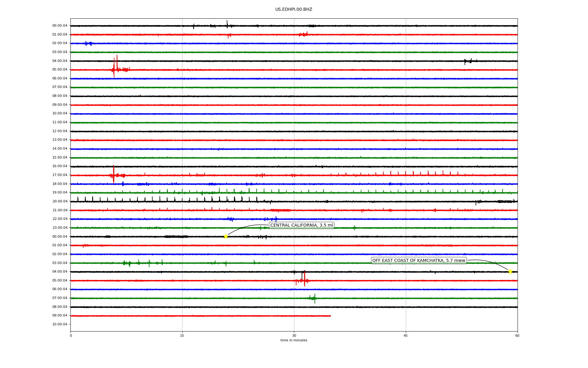Click the 30 tick on the time axis
The width and height of the screenshot is (588, 368).
point(294,335)
